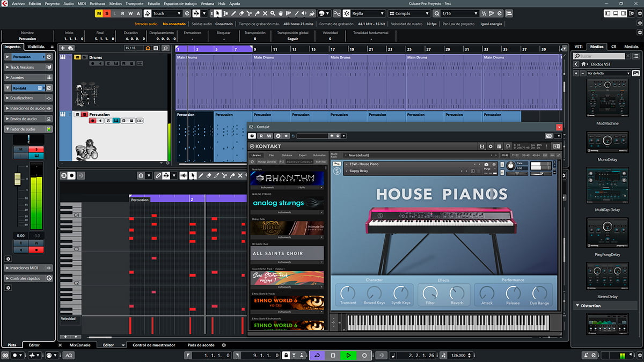The image size is (644, 362).
Task: Open the Por defecto sort dropdown
Action: click(608, 73)
